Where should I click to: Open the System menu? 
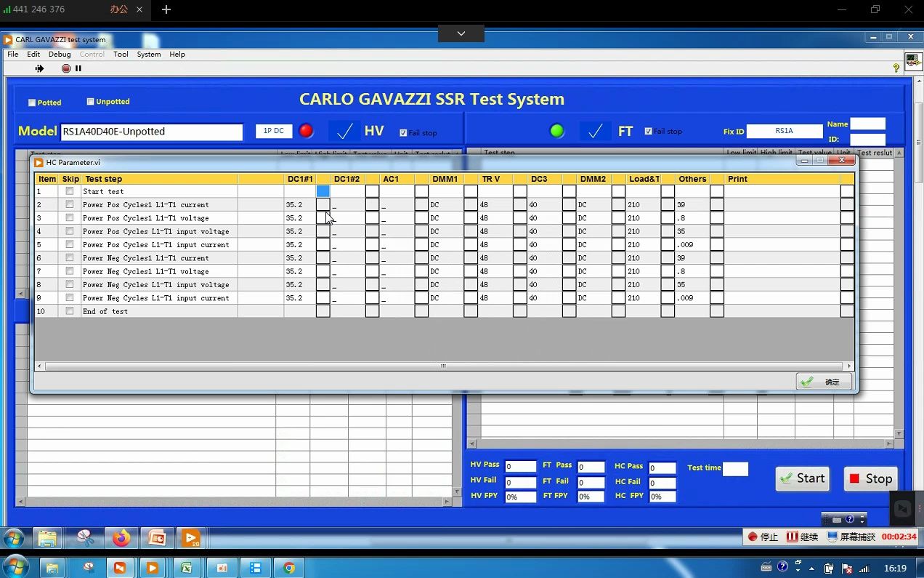click(149, 55)
